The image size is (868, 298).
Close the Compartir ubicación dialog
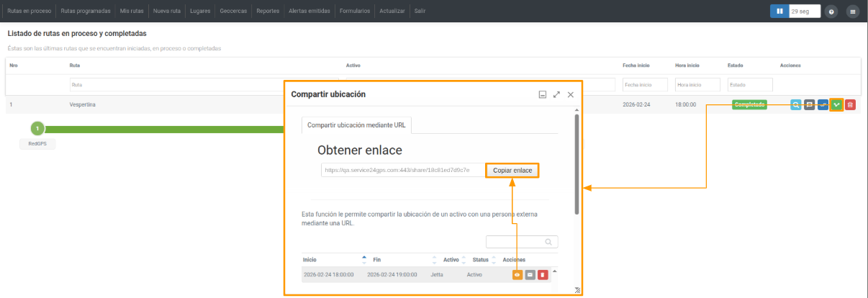pyautogui.click(x=571, y=94)
